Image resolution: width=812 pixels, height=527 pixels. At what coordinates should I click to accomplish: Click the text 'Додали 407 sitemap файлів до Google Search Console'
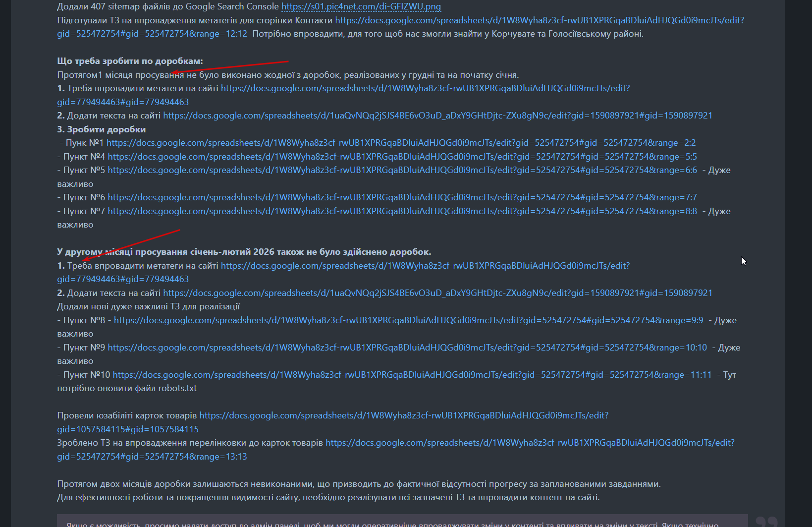click(168, 7)
